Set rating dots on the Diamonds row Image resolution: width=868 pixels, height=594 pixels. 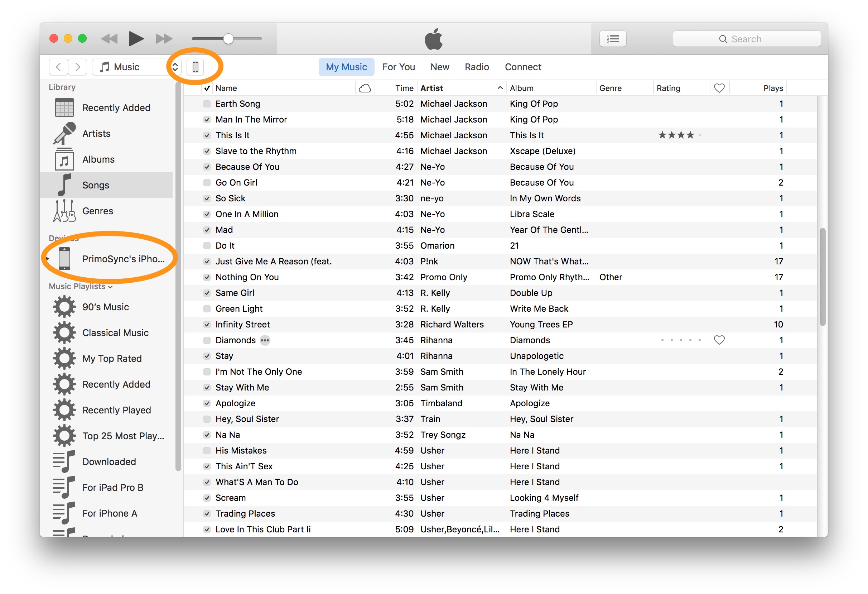[680, 340]
